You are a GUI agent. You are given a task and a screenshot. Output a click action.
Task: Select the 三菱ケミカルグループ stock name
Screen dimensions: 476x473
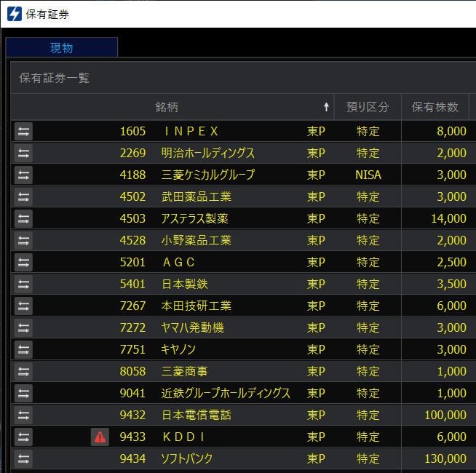pyautogui.click(x=208, y=175)
